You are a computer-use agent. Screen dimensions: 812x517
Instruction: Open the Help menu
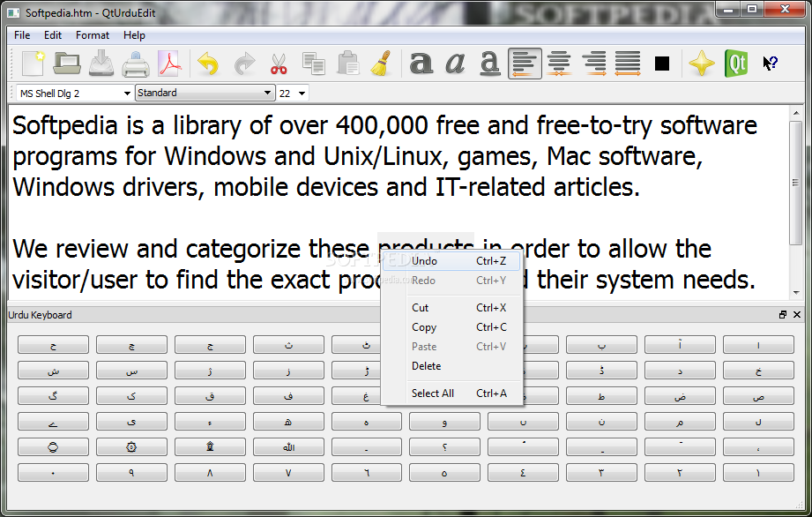134,35
